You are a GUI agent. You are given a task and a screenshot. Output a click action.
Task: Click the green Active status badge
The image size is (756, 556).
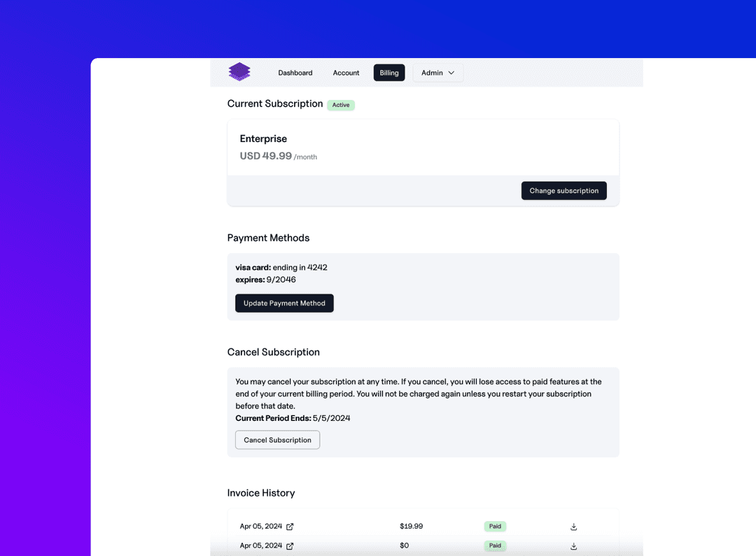click(341, 105)
